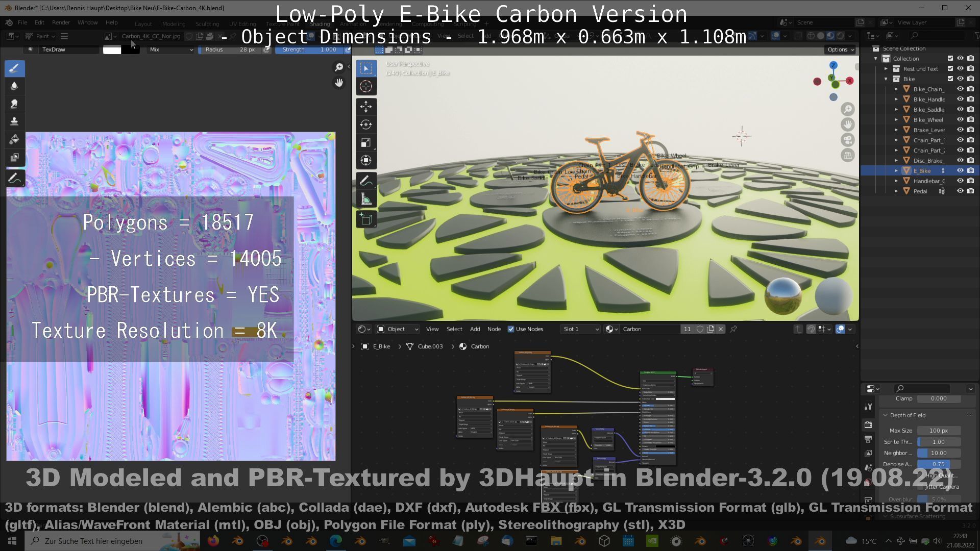980x551 pixels.
Task: Collapse the Bike collection in outliner
Action: point(886,79)
